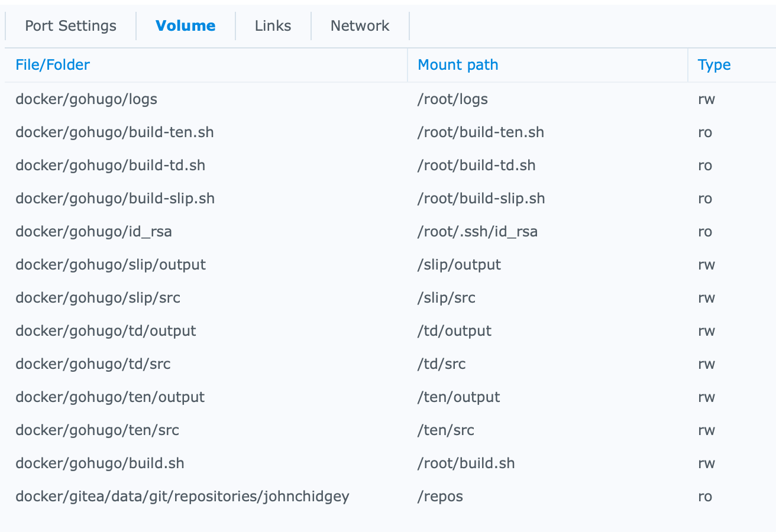Switch to the Port Settings tab
776x532 pixels.
pos(70,26)
